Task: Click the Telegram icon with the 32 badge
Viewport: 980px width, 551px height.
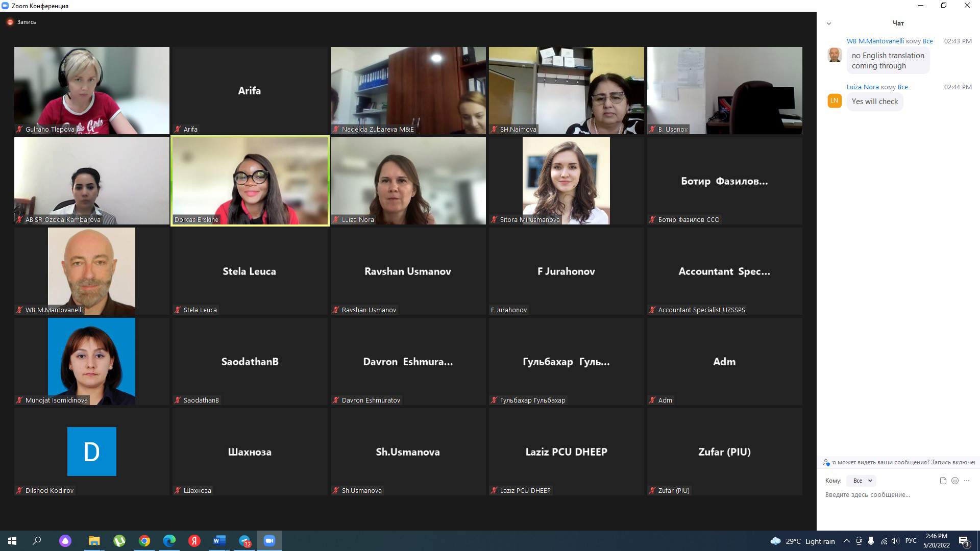Action: click(x=244, y=541)
